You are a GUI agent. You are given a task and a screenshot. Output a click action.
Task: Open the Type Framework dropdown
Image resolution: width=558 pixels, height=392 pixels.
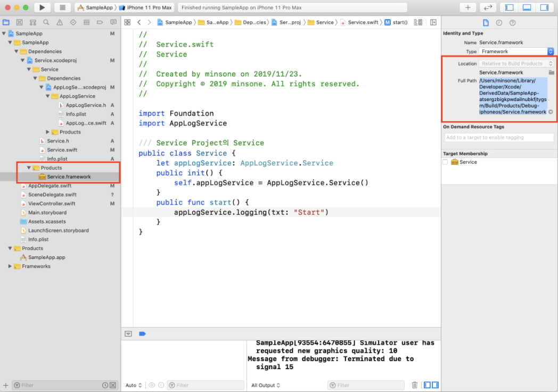click(x=516, y=52)
